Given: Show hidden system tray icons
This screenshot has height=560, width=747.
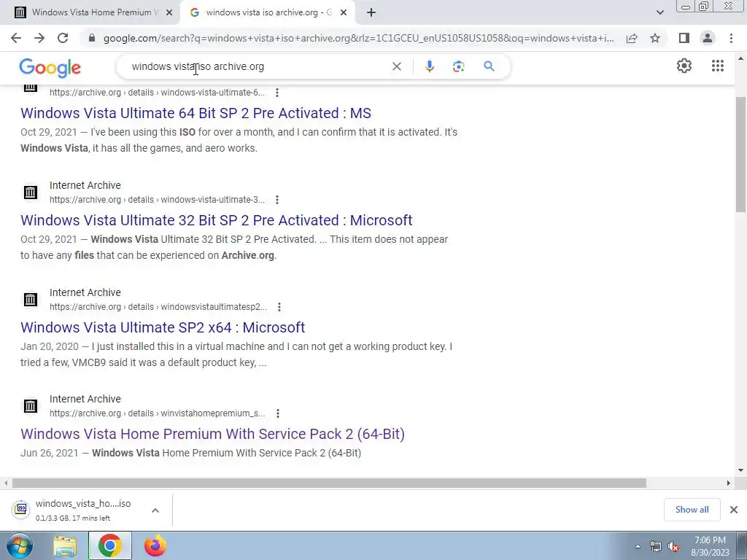Looking at the screenshot, I should 638,547.
